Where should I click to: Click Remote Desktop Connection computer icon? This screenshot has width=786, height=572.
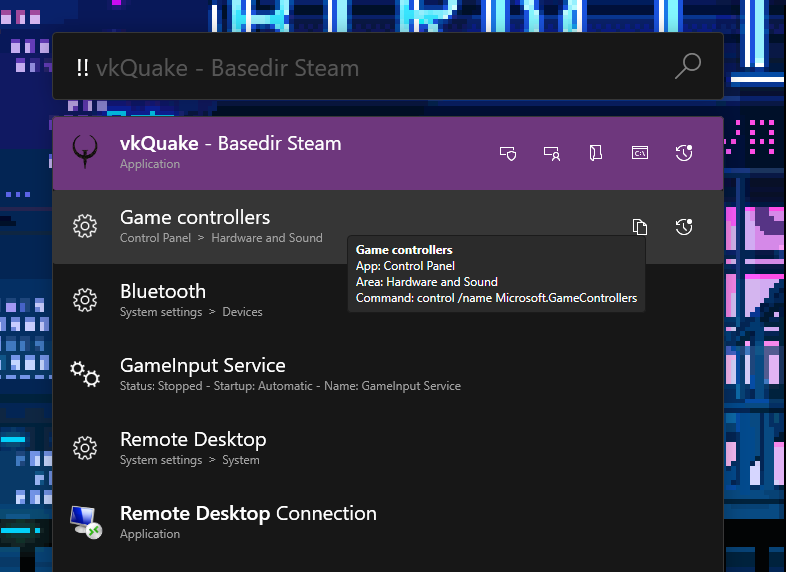(86, 522)
